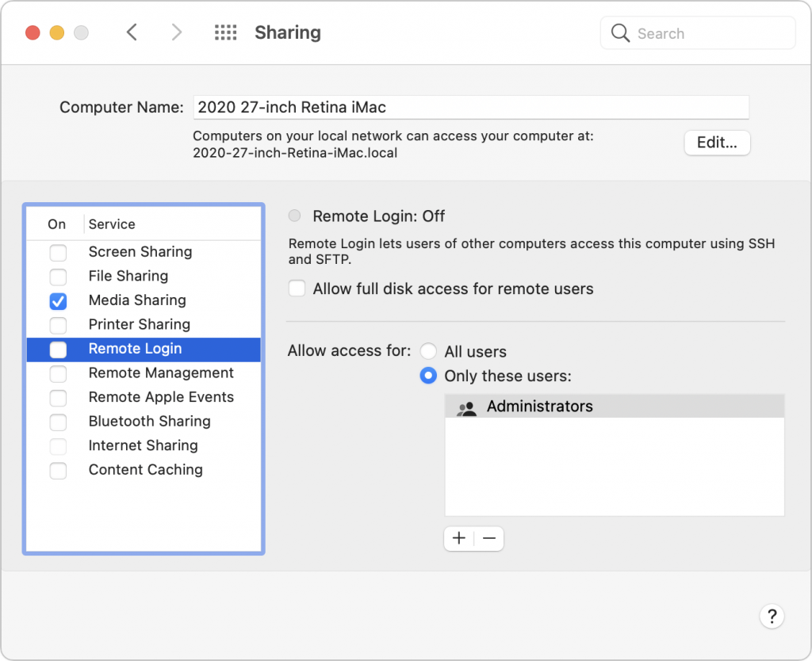Click the Computer Name text field
The width and height of the screenshot is (812, 661).
(x=471, y=107)
